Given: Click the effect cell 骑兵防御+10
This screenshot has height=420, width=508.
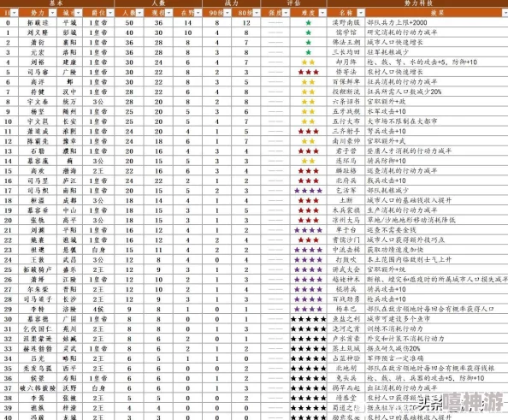Looking at the screenshot, I should tap(437, 161).
